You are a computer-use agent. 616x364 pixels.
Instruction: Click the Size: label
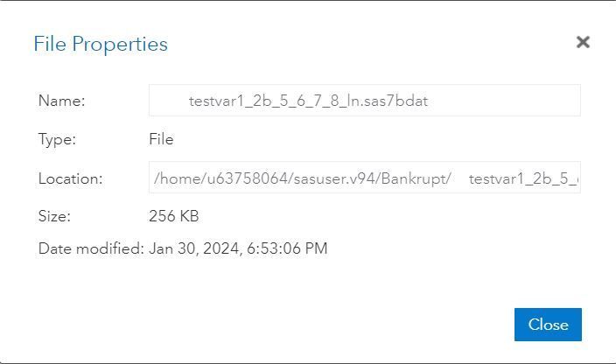pyautogui.click(x=54, y=216)
